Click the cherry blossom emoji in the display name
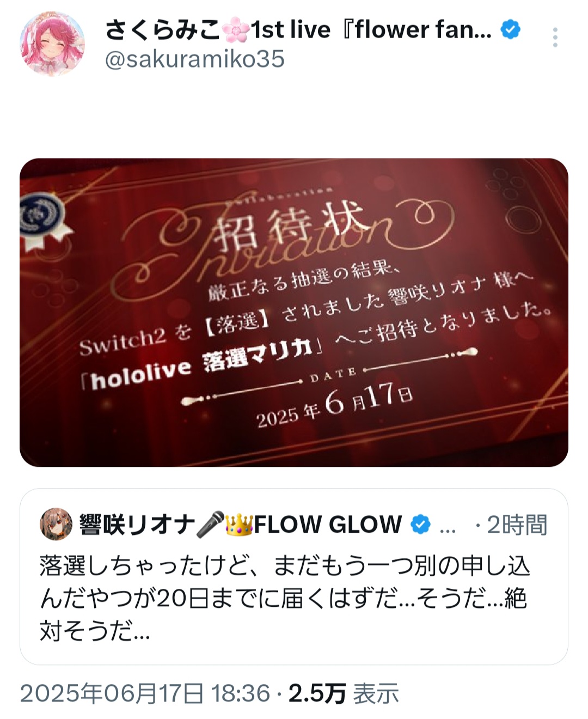Screen dimensions: 588x719 click(x=236, y=29)
